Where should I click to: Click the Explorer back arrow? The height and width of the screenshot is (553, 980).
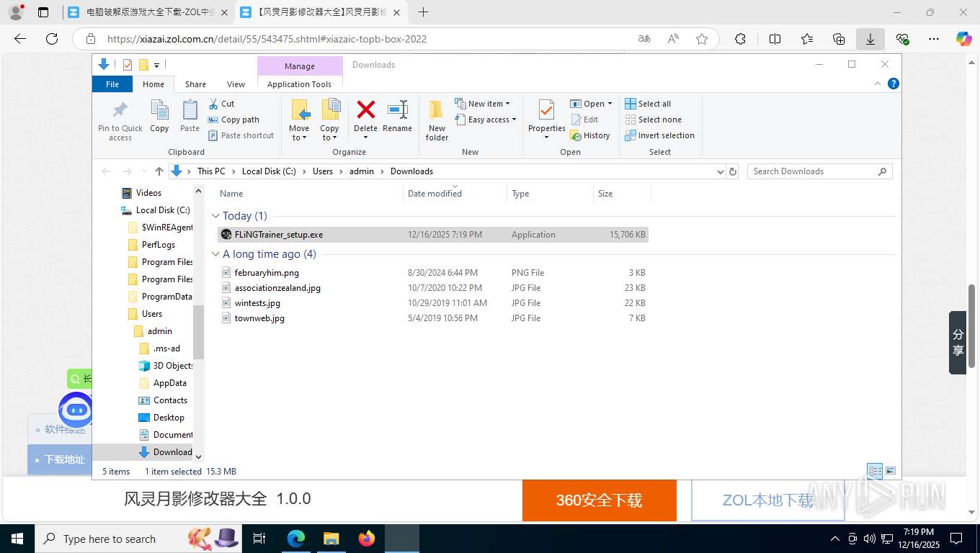pos(107,171)
